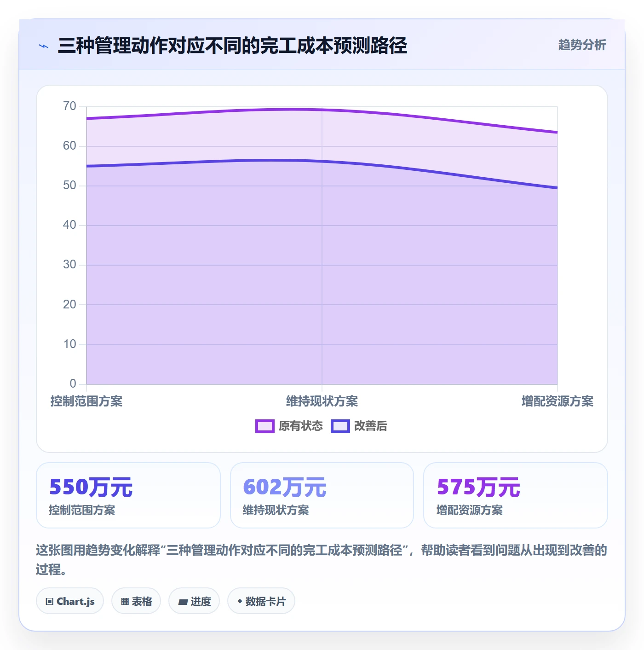This screenshot has width=644, height=650.
Task: Toggle the 原有状态 legend entry
Action: [289, 426]
